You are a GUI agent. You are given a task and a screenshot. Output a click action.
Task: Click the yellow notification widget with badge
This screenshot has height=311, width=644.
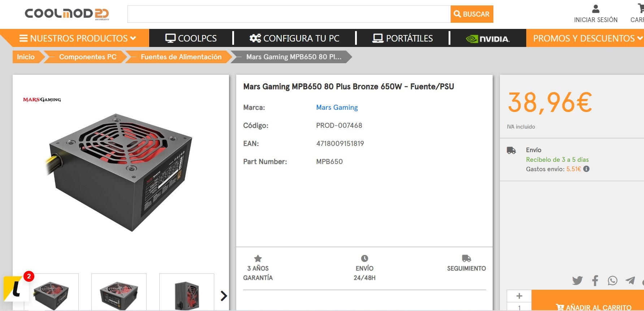click(x=16, y=288)
